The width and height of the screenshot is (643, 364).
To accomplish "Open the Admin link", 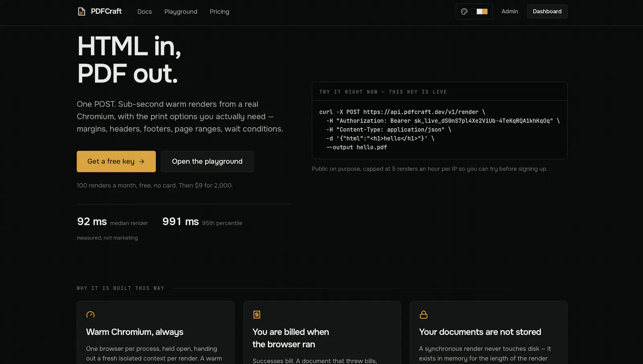I will pyautogui.click(x=510, y=11).
